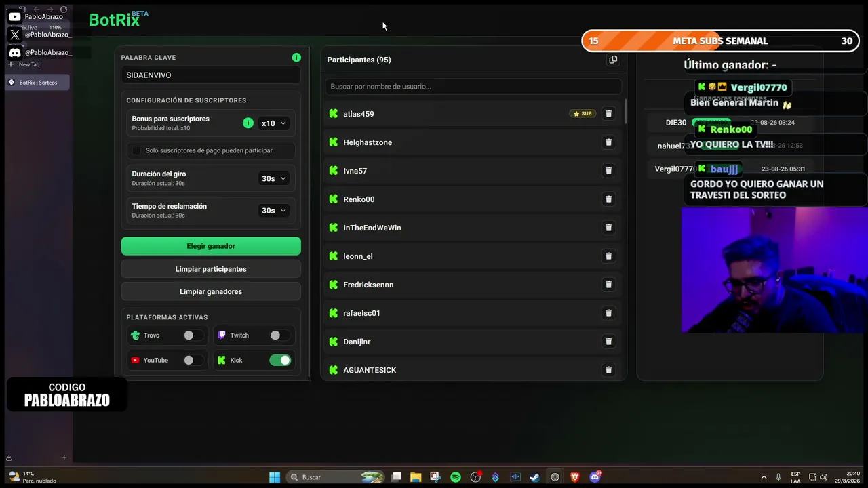
Task: Click the 'Limpiar participantes' button
Action: (x=211, y=269)
